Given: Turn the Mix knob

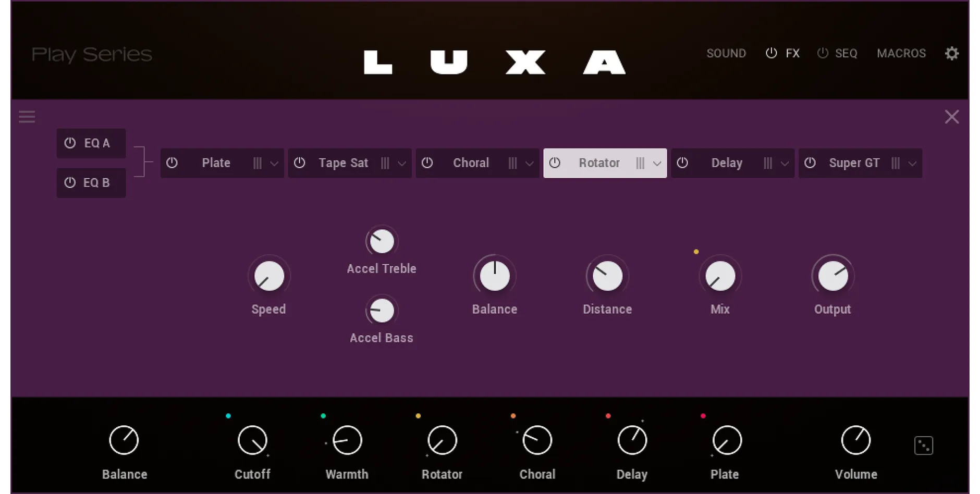Looking at the screenshot, I should click(x=719, y=276).
